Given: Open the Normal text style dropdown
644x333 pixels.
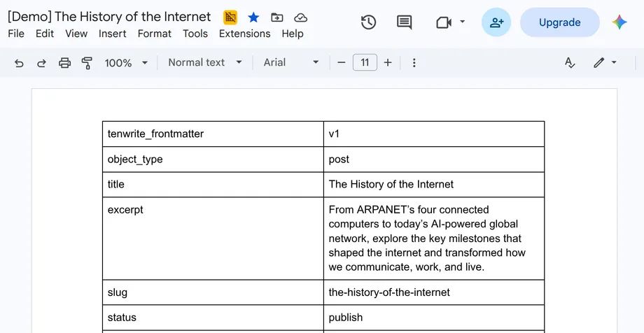Looking at the screenshot, I should coord(205,62).
